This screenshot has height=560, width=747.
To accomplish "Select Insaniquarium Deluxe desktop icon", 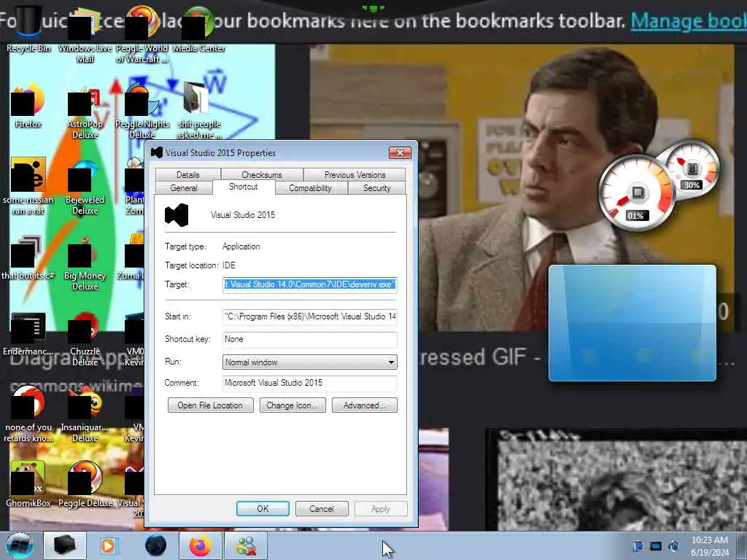I will (x=85, y=414).
